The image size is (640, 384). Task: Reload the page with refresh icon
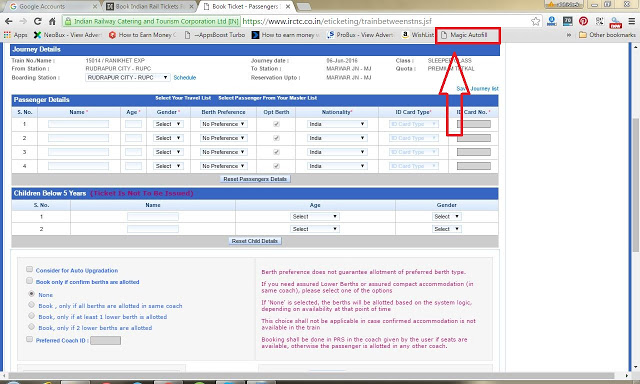point(38,21)
